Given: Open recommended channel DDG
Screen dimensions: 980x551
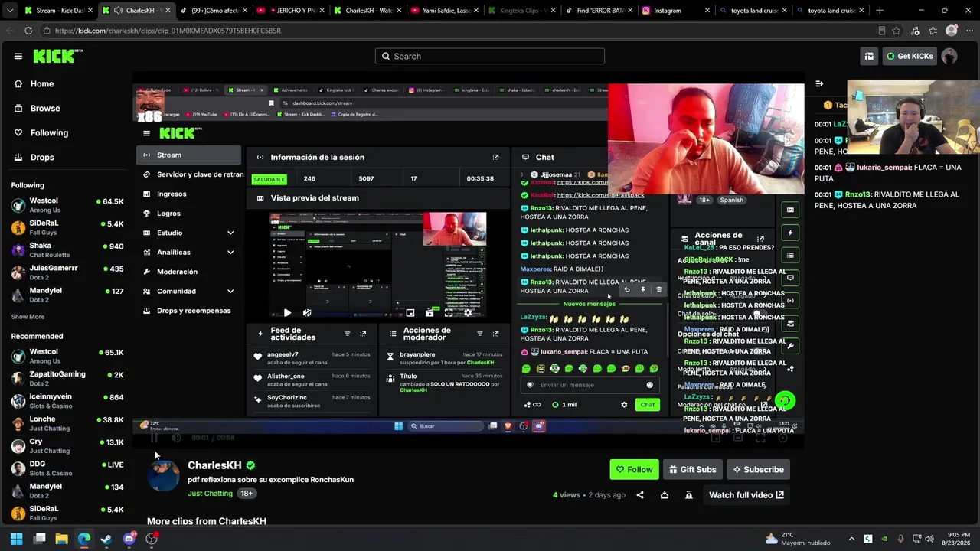Looking at the screenshot, I should (67, 468).
